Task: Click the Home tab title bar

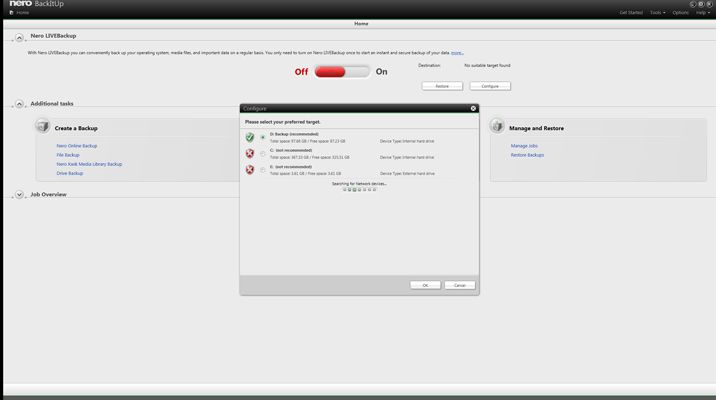Action: (x=361, y=24)
